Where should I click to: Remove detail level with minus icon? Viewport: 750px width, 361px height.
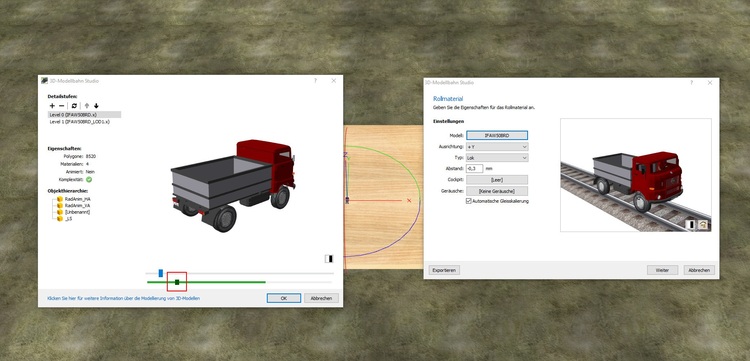(62, 106)
